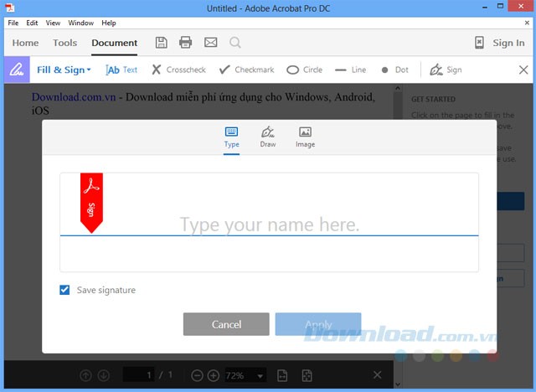Click the purple Fill & Sign pen icon

pos(17,70)
